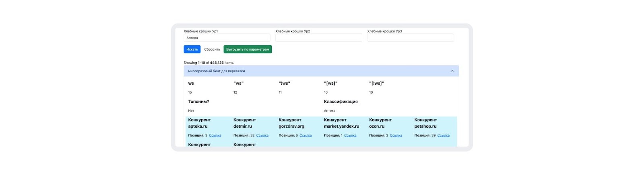
Task: Click the "[!ws]" column heading
Action: (x=376, y=83)
